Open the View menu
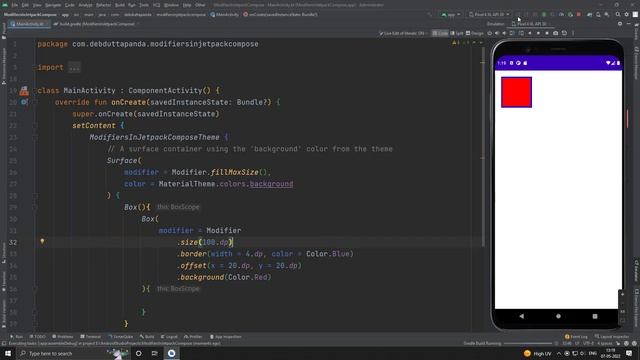The image size is (640, 360). click(37, 5)
